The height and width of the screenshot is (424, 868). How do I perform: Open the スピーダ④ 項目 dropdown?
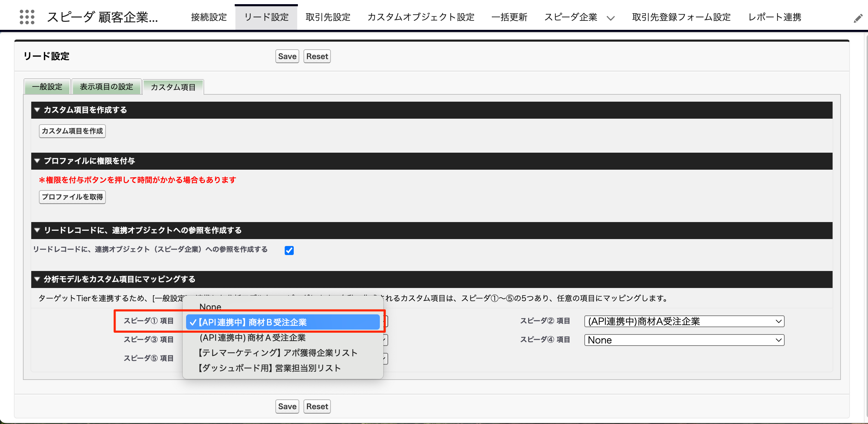click(684, 340)
